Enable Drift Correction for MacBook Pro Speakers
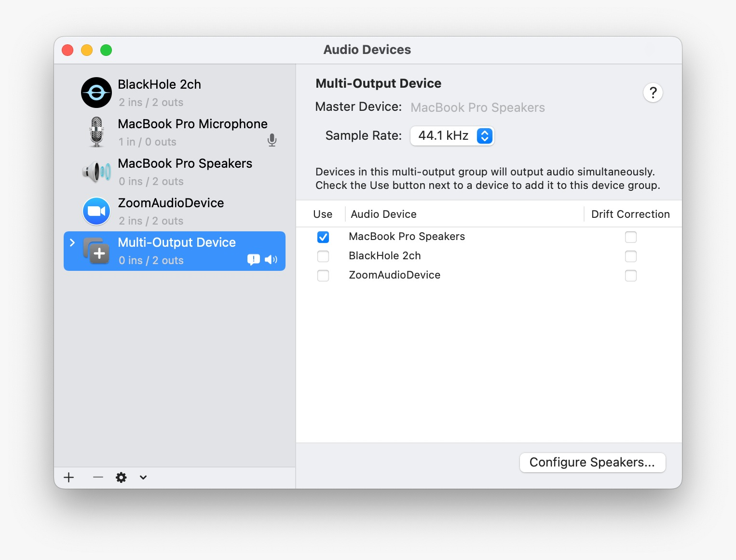Image resolution: width=736 pixels, height=560 pixels. (631, 237)
